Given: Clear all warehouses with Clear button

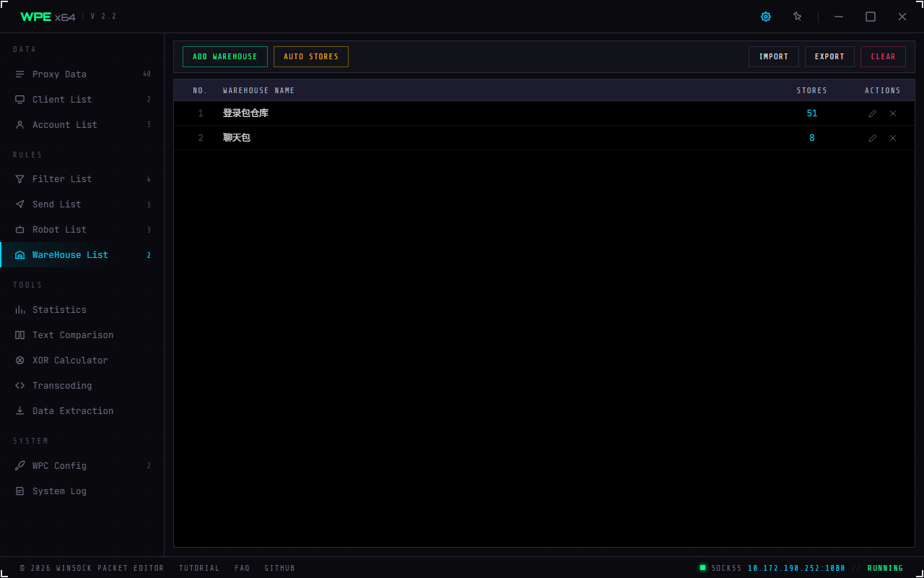Looking at the screenshot, I should click(x=883, y=57).
